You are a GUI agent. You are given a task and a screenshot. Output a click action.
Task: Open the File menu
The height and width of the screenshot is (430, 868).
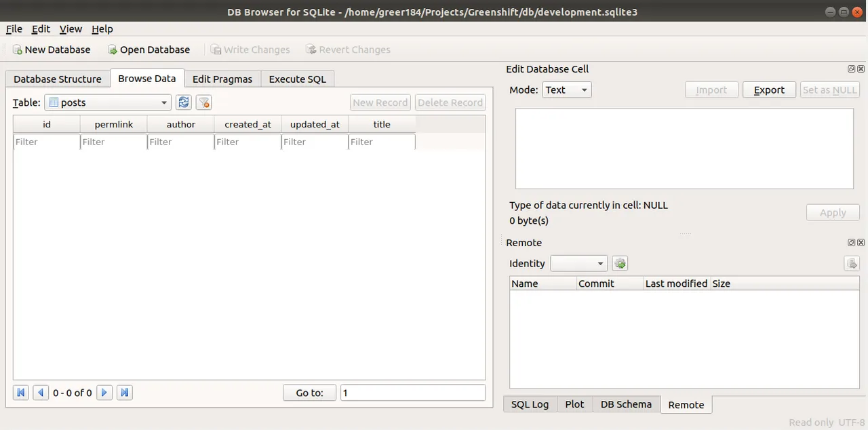pos(14,29)
